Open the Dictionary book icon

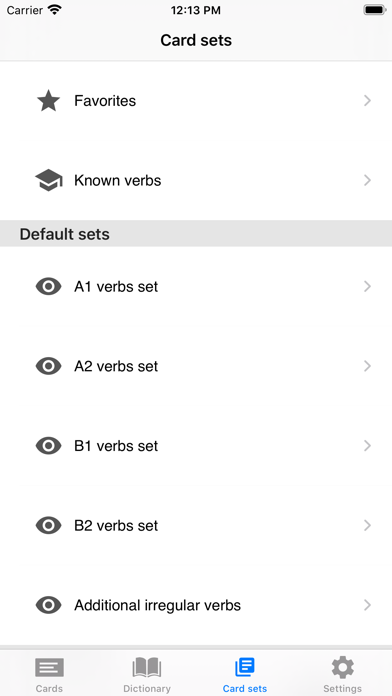(x=147, y=668)
